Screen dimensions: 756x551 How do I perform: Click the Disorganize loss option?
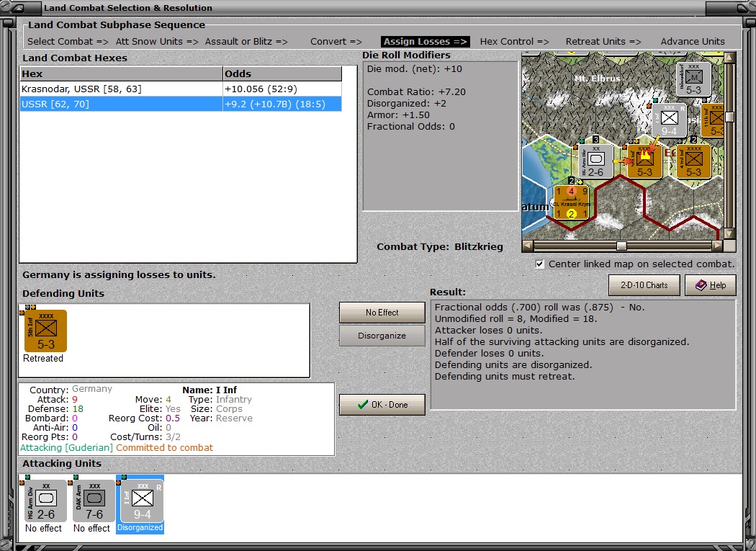(x=382, y=336)
